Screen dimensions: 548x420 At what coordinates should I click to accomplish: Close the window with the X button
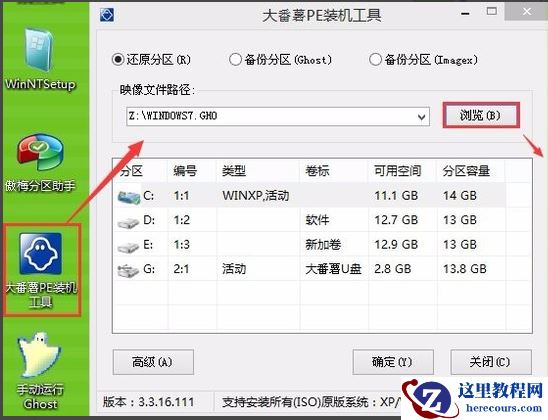click(x=527, y=12)
